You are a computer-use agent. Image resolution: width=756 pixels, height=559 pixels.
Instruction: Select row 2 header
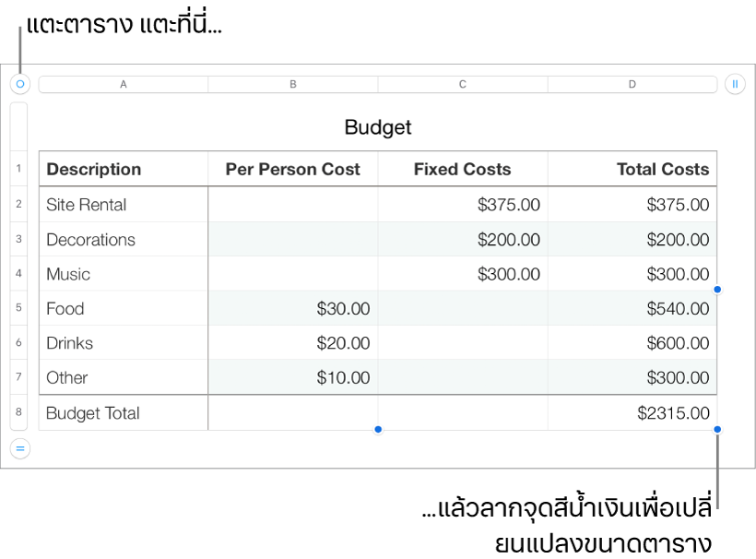pyautogui.click(x=18, y=204)
